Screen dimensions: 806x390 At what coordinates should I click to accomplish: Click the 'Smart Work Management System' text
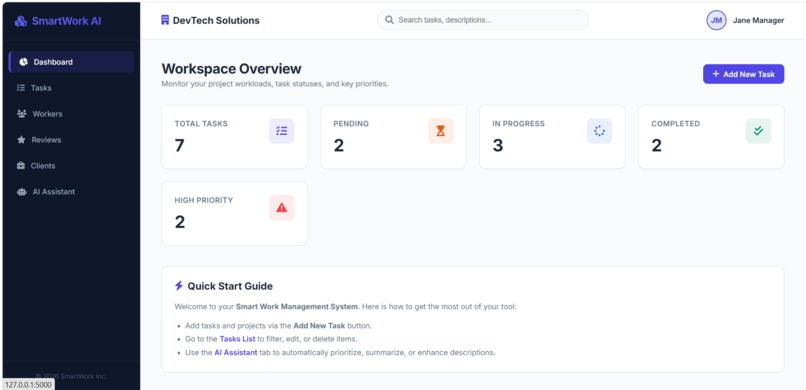point(297,307)
